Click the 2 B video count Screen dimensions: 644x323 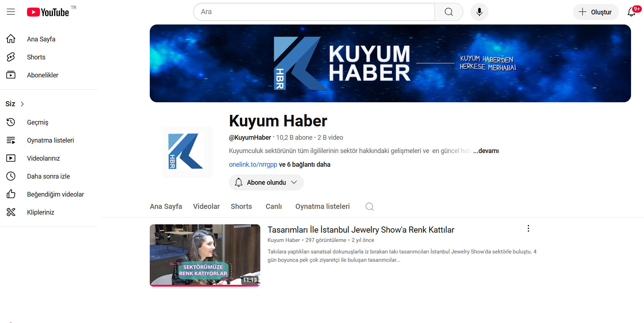(330, 138)
